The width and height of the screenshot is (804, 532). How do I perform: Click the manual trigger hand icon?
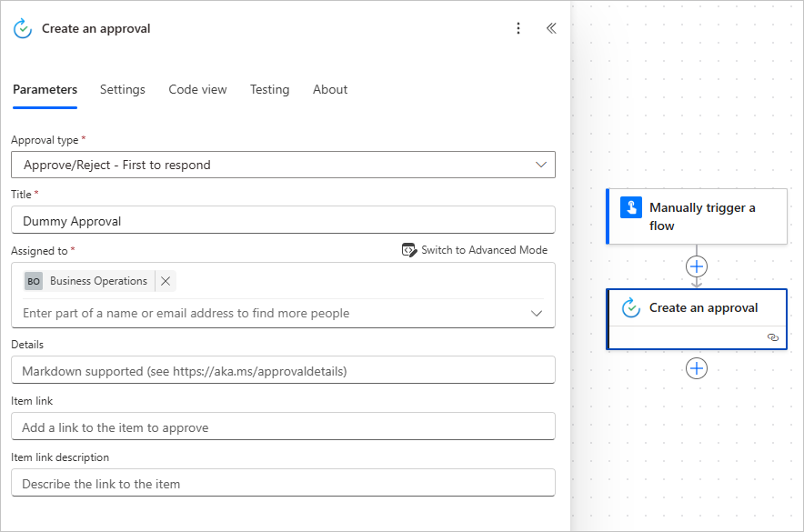click(x=630, y=207)
